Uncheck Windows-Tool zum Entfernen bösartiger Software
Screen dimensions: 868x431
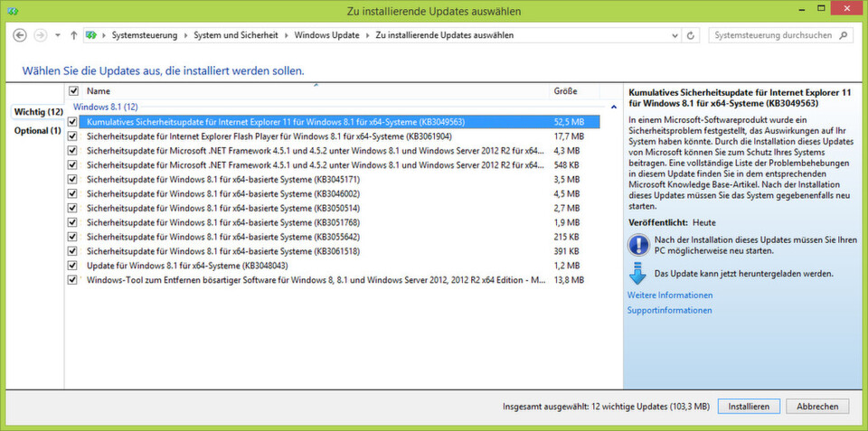[72, 279]
